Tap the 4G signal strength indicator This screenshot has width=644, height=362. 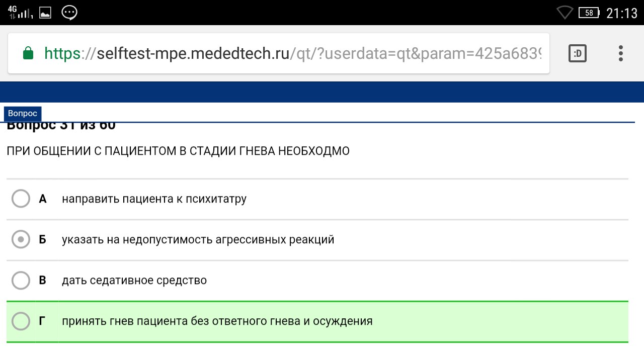click(x=20, y=13)
